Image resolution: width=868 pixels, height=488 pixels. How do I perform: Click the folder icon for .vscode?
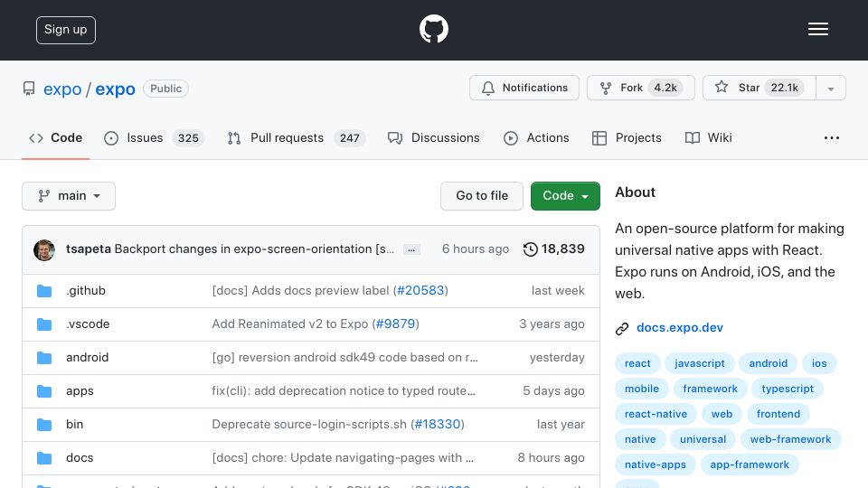pyautogui.click(x=44, y=324)
